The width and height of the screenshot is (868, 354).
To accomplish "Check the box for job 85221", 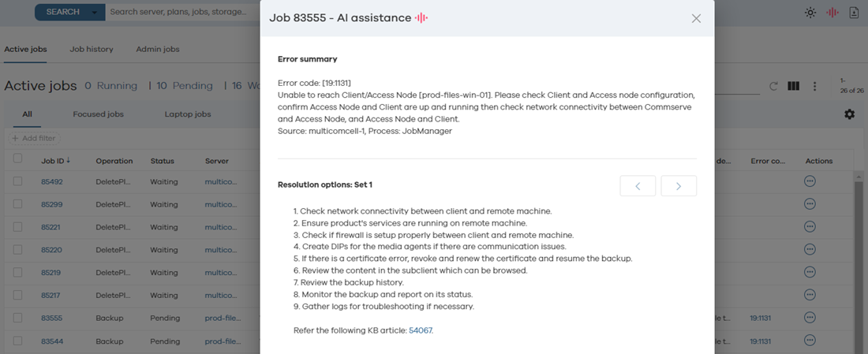I will (18, 227).
